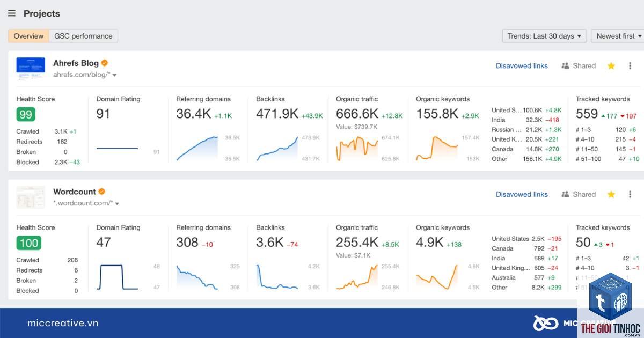Click the Ahrefs Blog Other countries row 156.1K
This screenshot has width=644, height=338.
526,159
